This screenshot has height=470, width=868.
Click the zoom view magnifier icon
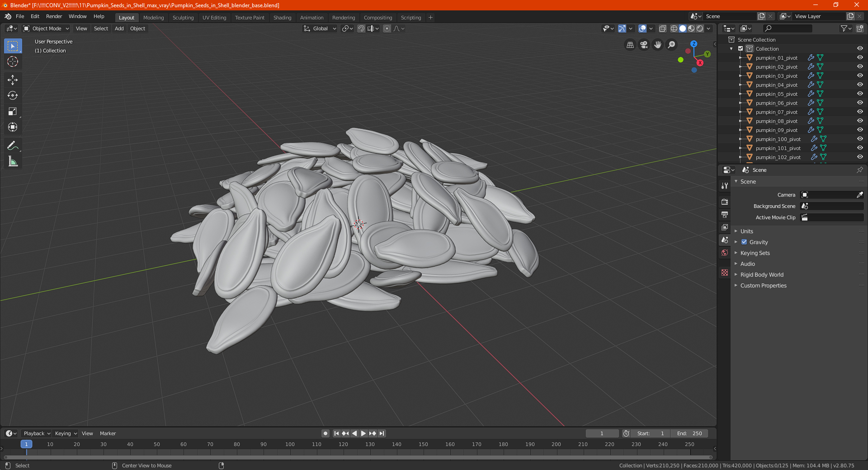point(672,45)
